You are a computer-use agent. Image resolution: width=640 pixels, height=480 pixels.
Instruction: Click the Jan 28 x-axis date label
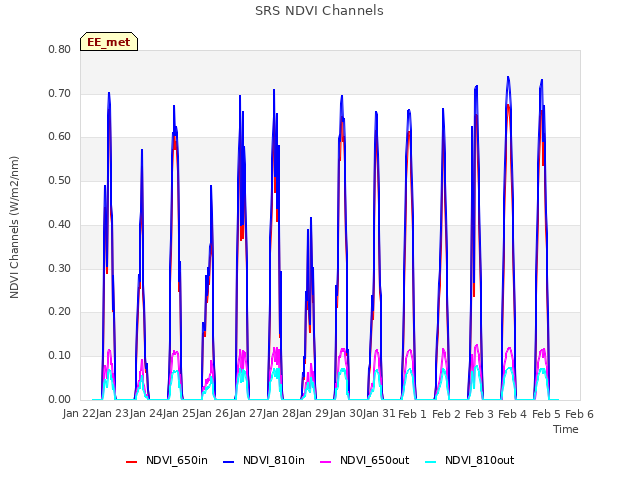point(279,414)
